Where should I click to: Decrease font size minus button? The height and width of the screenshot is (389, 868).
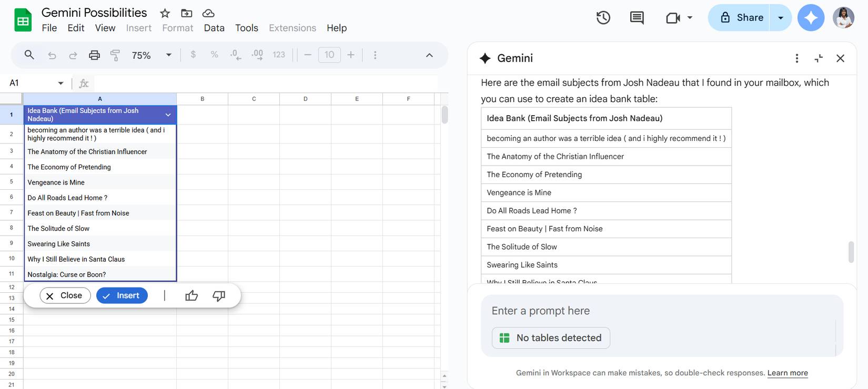(308, 55)
